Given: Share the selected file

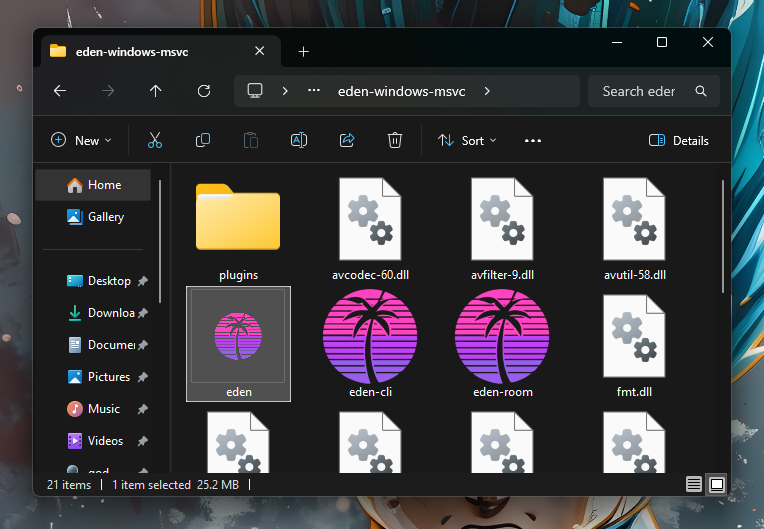Looking at the screenshot, I should 346,140.
